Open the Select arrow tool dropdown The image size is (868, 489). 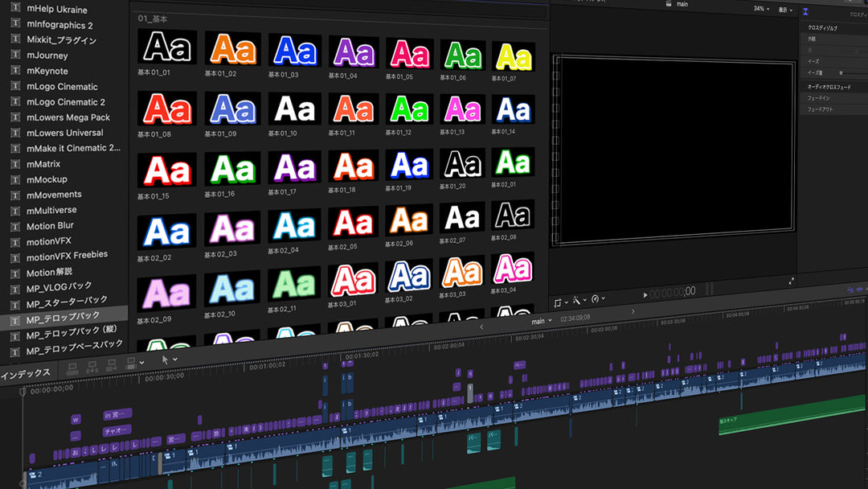tap(169, 360)
